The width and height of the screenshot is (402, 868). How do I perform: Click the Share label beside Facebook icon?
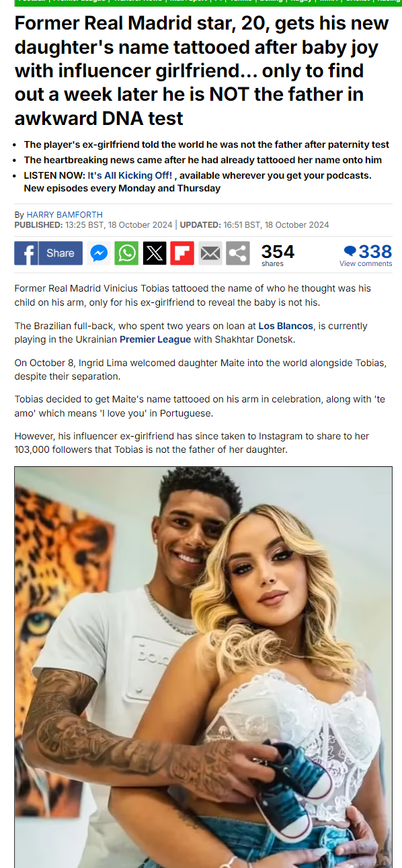click(x=61, y=253)
